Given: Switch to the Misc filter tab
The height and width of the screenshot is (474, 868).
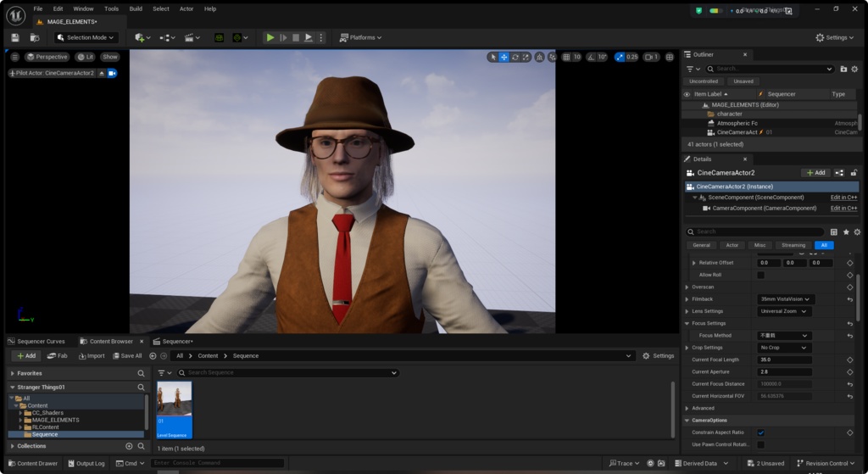Looking at the screenshot, I should click(x=760, y=245).
